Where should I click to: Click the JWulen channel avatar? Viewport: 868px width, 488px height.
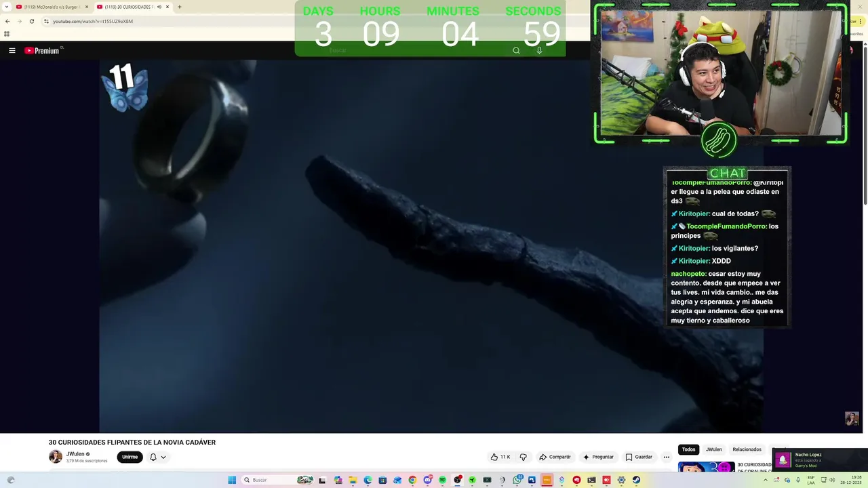(56, 456)
